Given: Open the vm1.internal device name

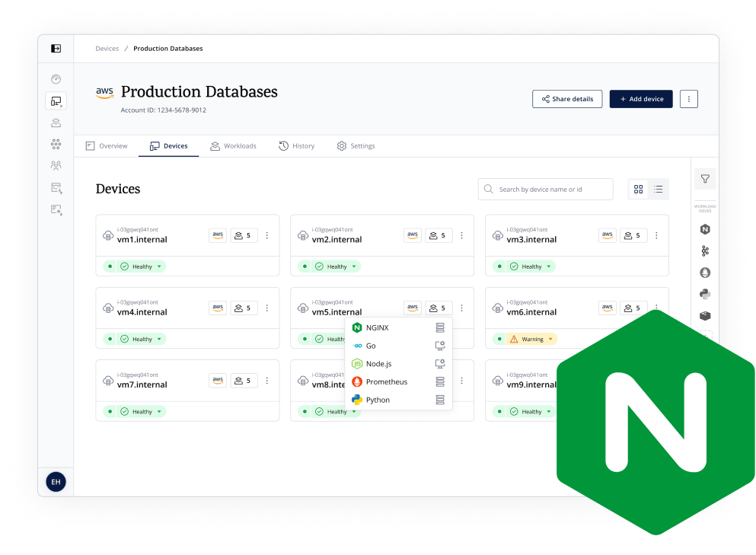Looking at the screenshot, I should click(142, 240).
